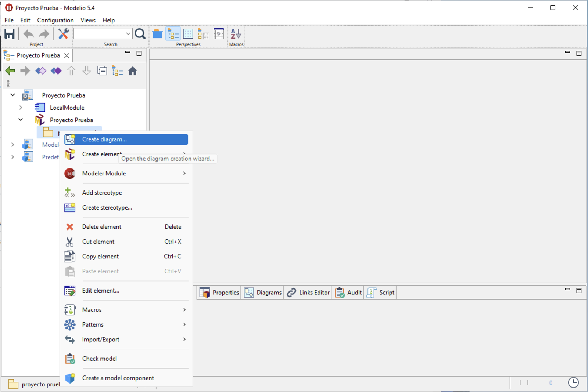Select Edit element... in context menu
The height and width of the screenshot is (392, 588).
tap(126, 291)
